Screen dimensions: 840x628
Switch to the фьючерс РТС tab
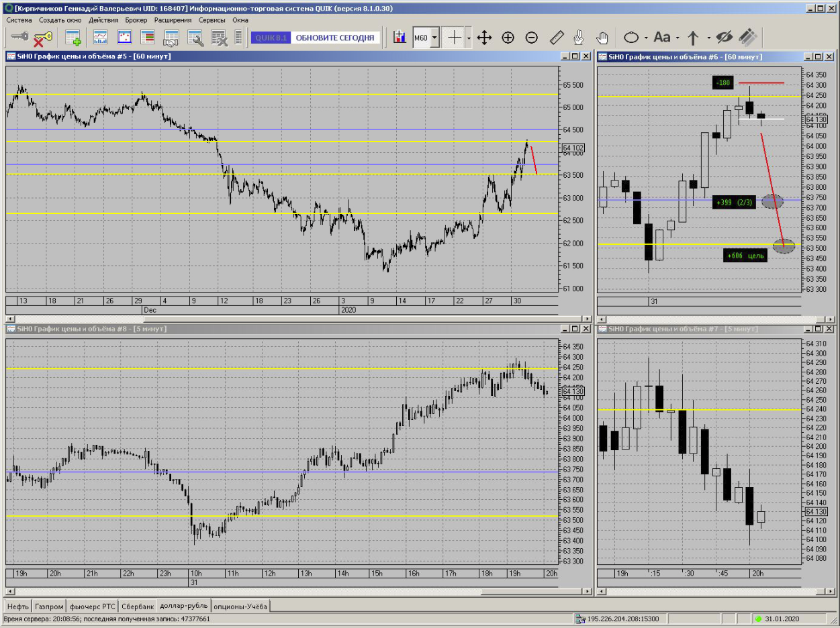click(93, 606)
